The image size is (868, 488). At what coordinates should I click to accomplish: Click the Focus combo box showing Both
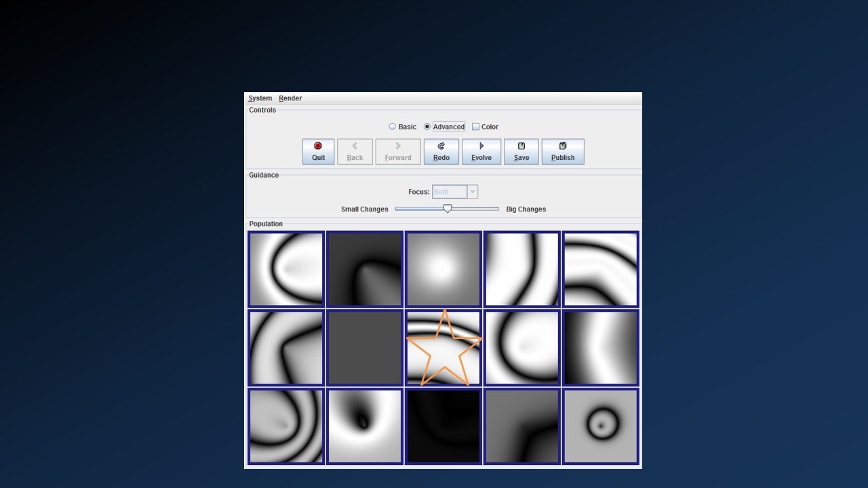[450, 192]
